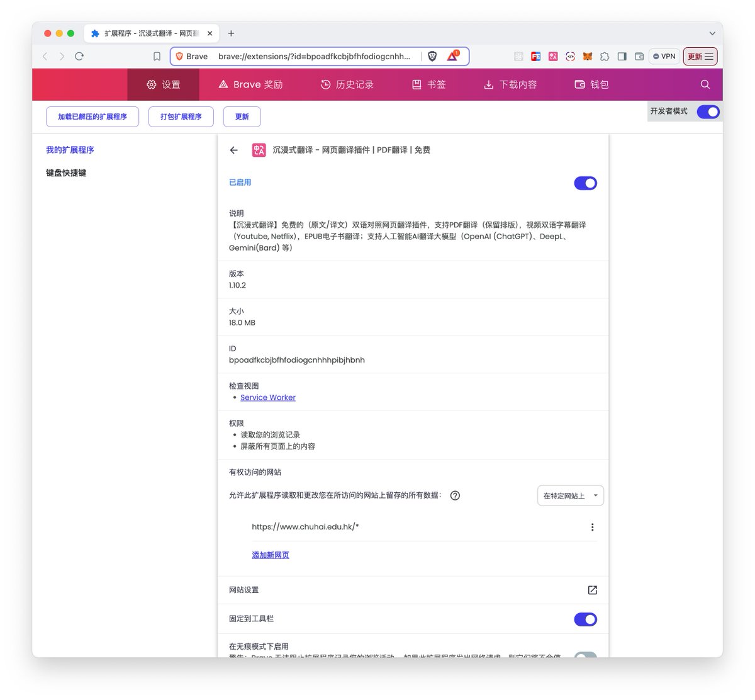Click the address bar URL field
Screen dimensions: 755x700
pyautogui.click(x=315, y=57)
